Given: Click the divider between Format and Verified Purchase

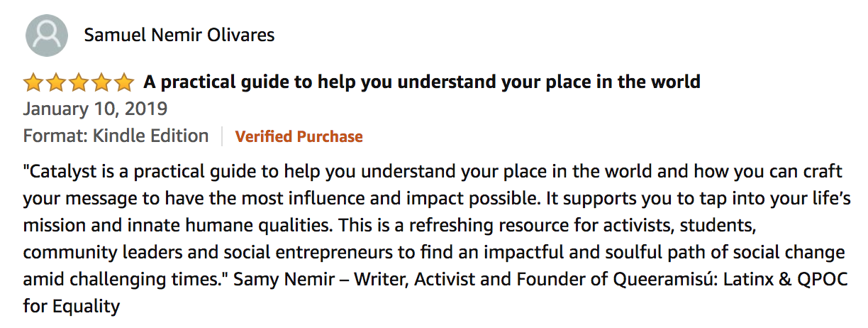Looking at the screenshot, I should click(x=222, y=136).
